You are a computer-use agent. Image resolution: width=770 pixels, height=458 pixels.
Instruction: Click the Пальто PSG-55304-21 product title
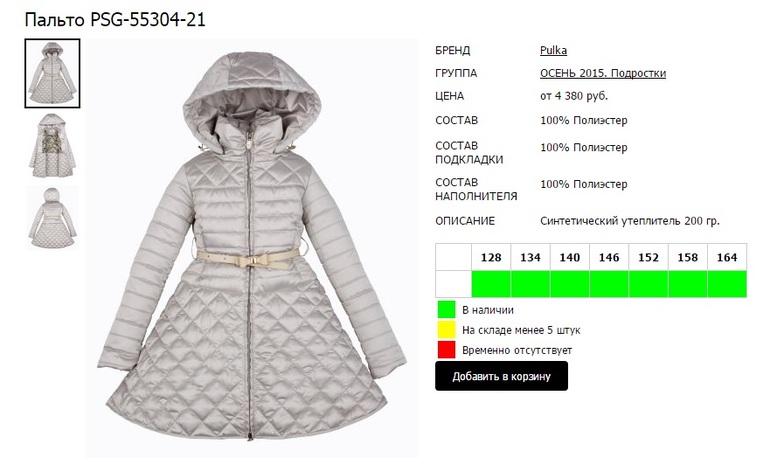[115, 20]
